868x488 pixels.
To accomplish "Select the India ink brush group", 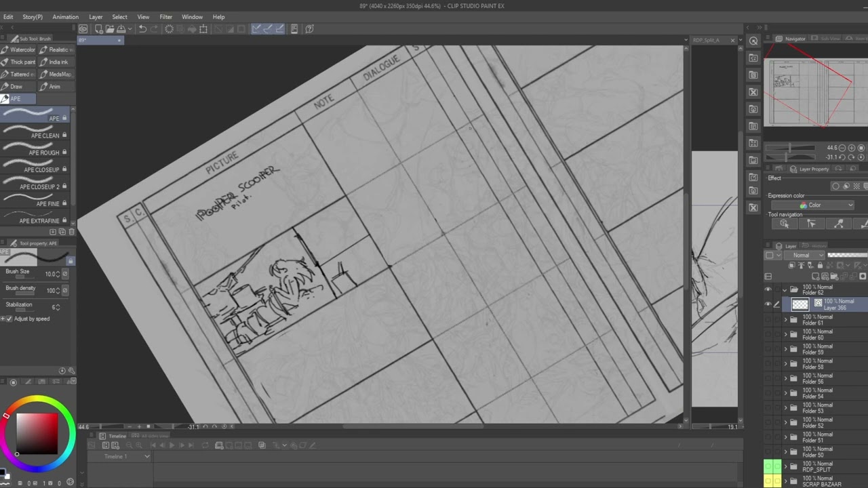I will tap(56, 62).
